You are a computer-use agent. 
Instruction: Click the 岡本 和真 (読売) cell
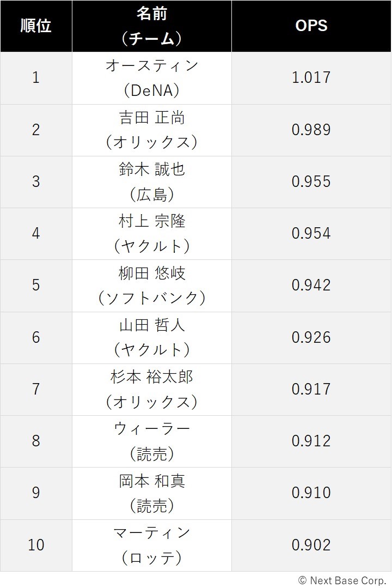[x=152, y=493]
